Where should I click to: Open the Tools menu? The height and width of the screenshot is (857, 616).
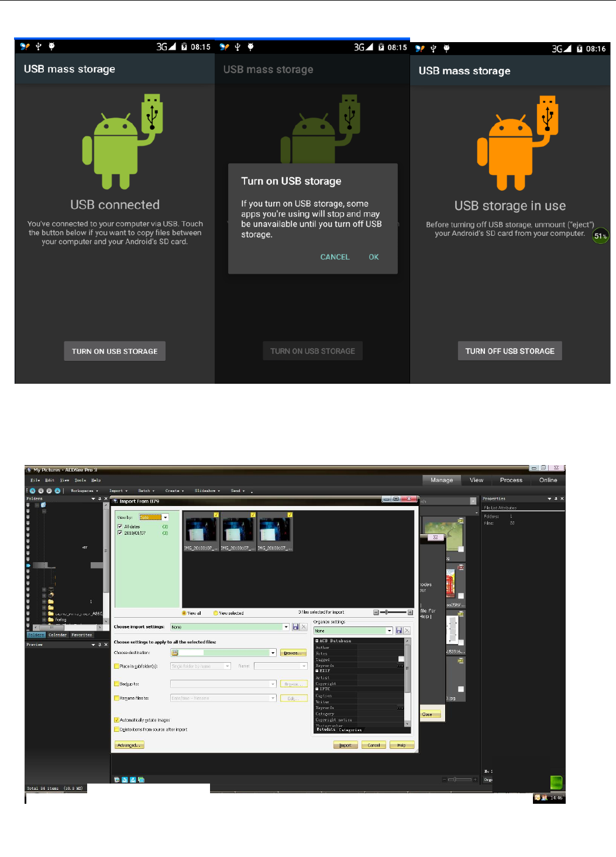tap(80, 480)
